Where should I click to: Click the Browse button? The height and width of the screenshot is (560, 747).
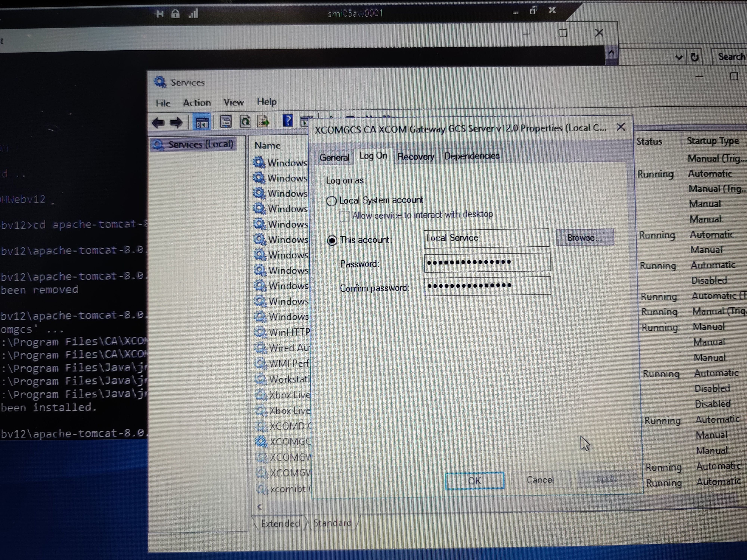pyautogui.click(x=584, y=238)
